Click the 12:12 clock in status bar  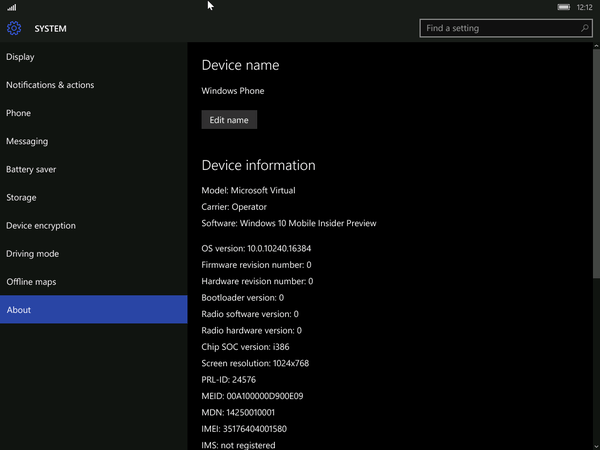point(584,7)
